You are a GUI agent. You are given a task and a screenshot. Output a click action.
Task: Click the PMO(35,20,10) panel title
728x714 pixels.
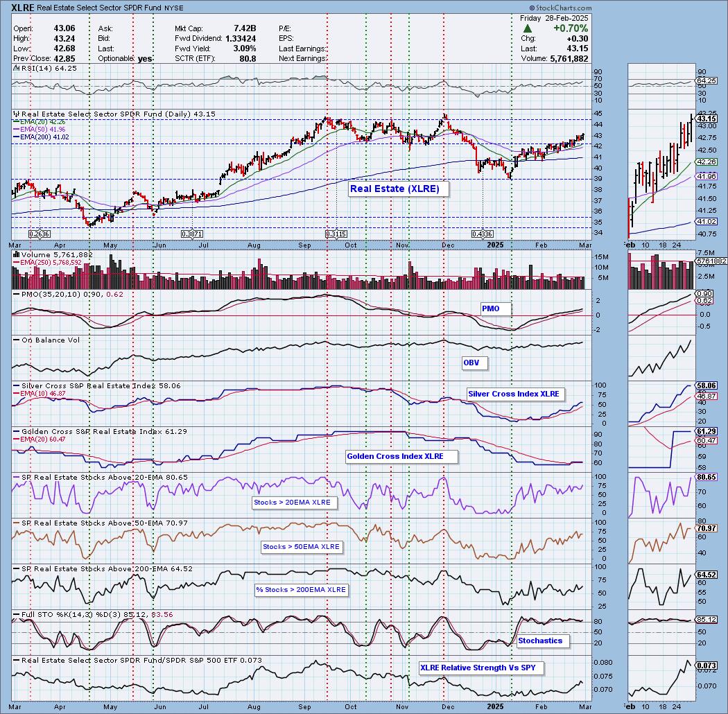click(x=68, y=295)
